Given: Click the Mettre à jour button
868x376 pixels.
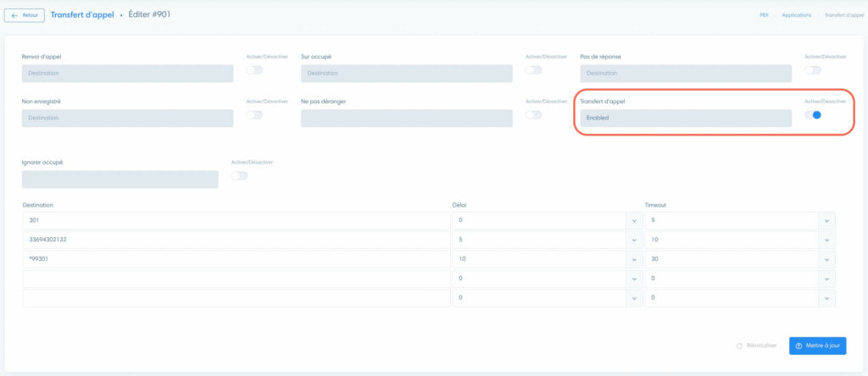Looking at the screenshot, I should click(x=817, y=346).
